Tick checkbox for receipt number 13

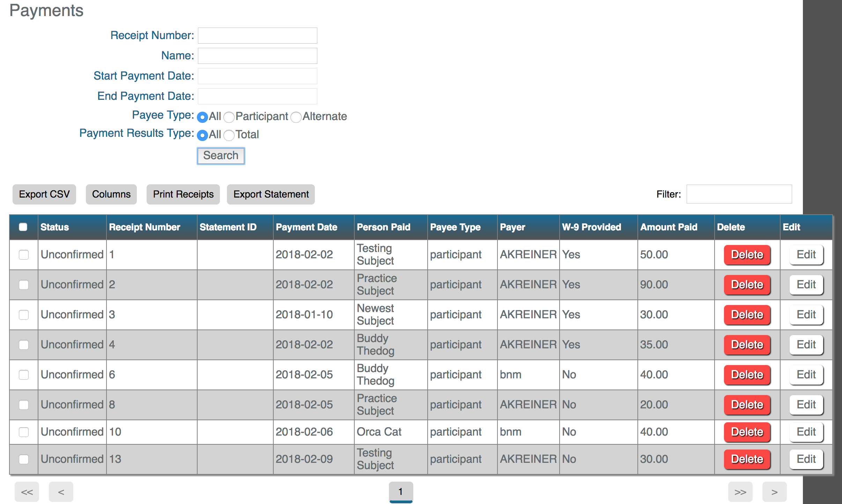[x=24, y=459]
